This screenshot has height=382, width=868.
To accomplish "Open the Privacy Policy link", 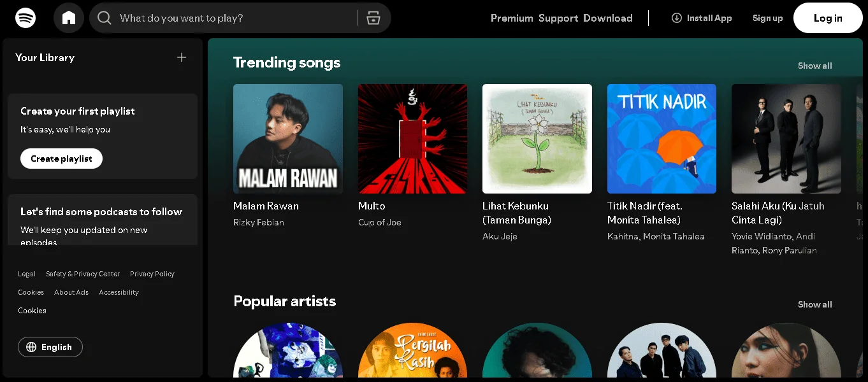I will [x=152, y=274].
